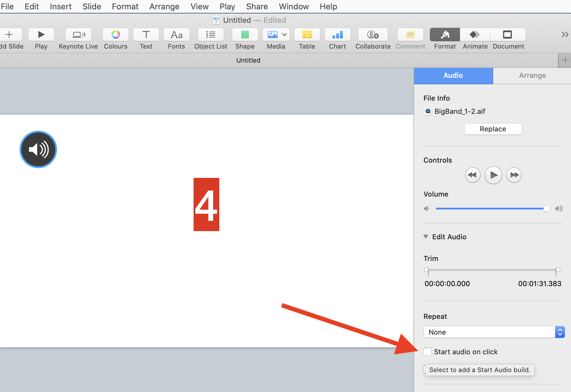Viewport: 571px width, 392px height.
Task: Collapse the Edit Audio section
Action: click(x=426, y=237)
